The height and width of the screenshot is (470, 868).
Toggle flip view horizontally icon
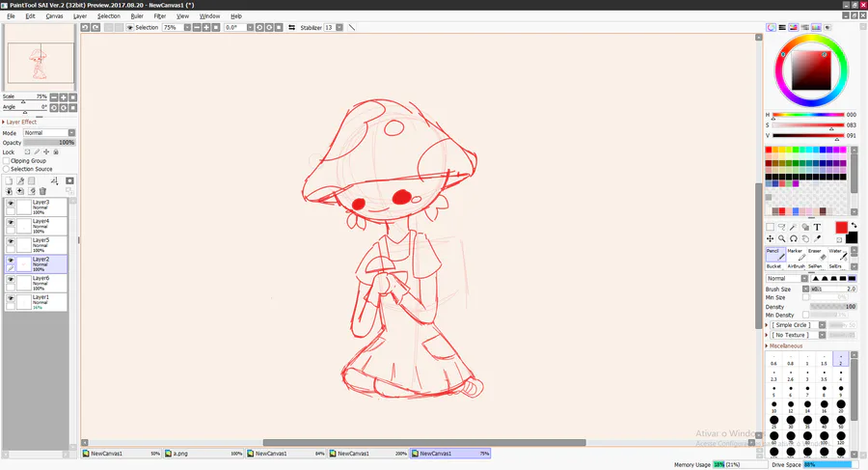point(291,27)
